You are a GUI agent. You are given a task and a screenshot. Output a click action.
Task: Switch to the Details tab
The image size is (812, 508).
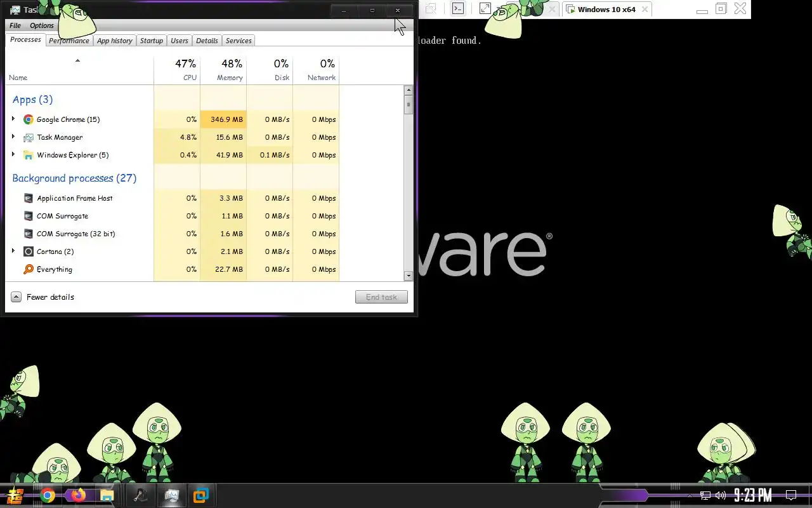[207, 41]
